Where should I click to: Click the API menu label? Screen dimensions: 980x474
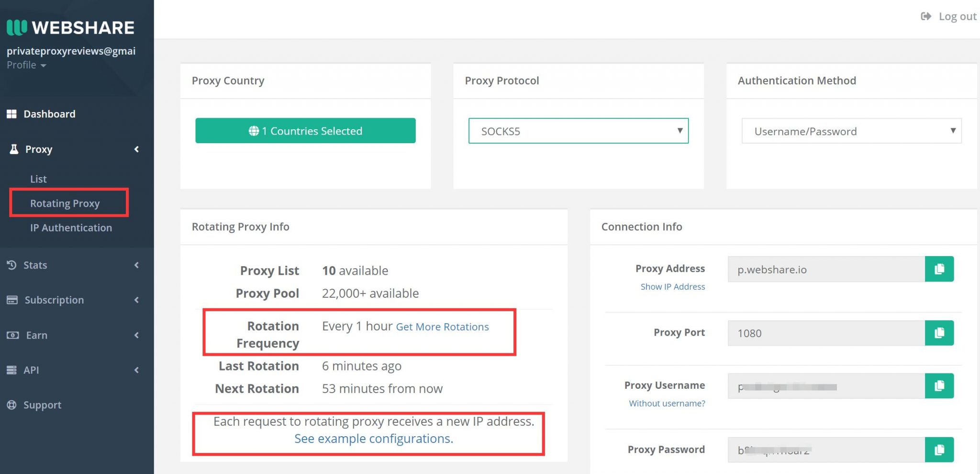pos(31,370)
